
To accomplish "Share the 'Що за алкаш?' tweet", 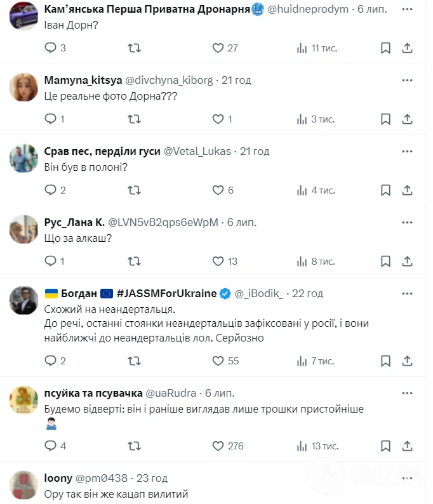I will coord(407,262).
